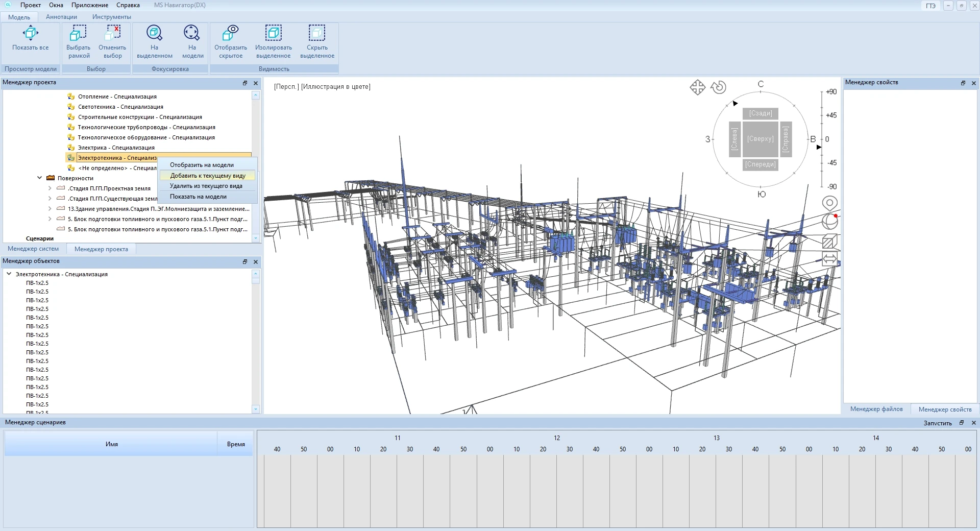Click the Show All (Показать все) icon
This screenshot has height=531, width=980.
point(31,34)
